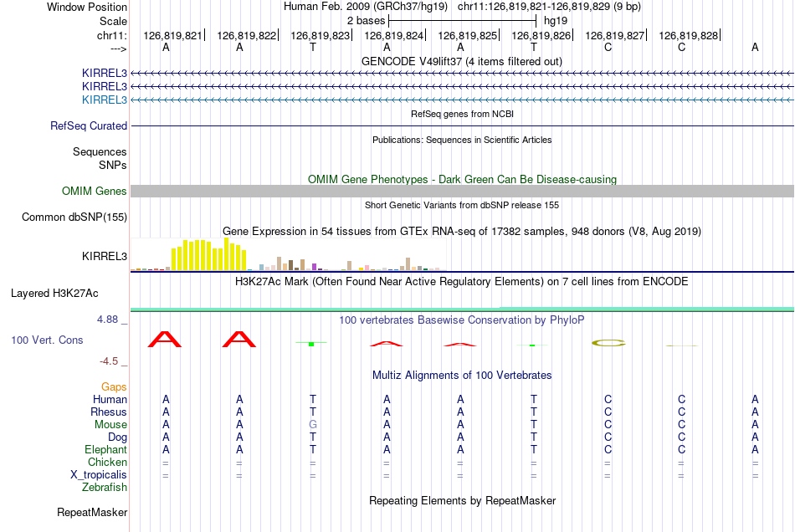Click the -4.5 PhyloP lower scale value
Screen dimensions: 795x532
click(x=109, y=361)
